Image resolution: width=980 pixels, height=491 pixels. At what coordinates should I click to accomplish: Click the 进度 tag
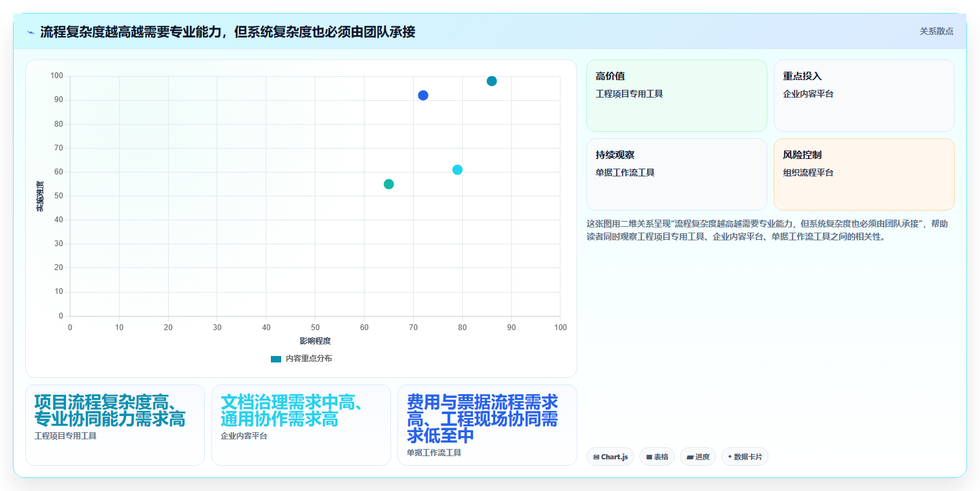pyautogui.click(x=698, y=457)
